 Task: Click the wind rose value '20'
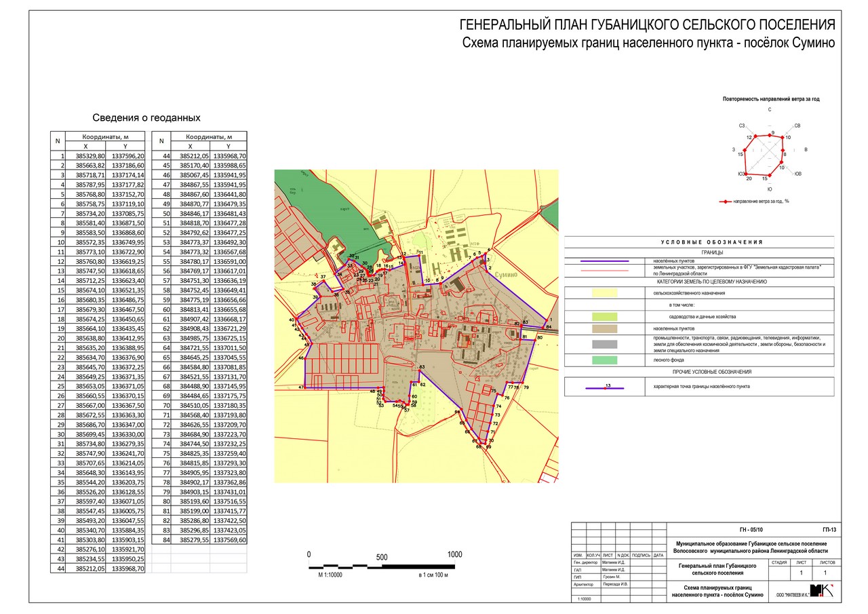tap(749, 179)
